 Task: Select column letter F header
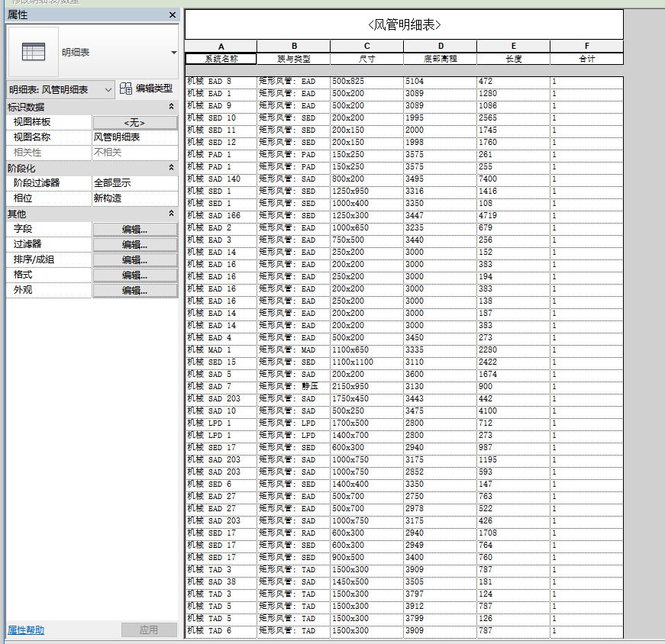(587, 47)
